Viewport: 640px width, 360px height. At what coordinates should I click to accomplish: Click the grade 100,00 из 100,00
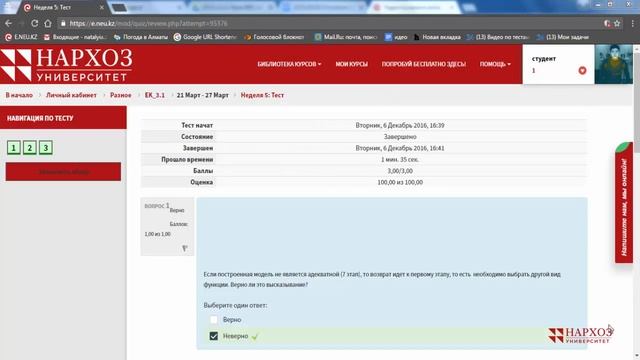pos(400,182)
